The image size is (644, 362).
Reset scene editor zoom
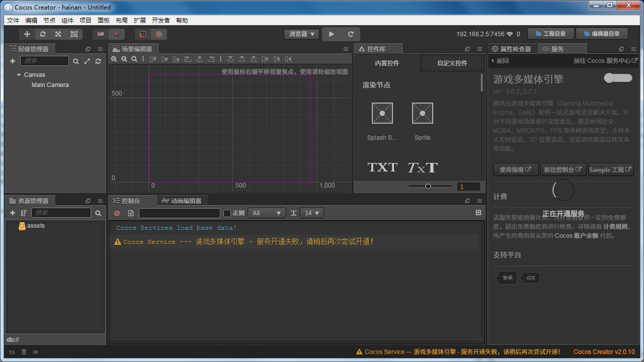coord(134,59)
